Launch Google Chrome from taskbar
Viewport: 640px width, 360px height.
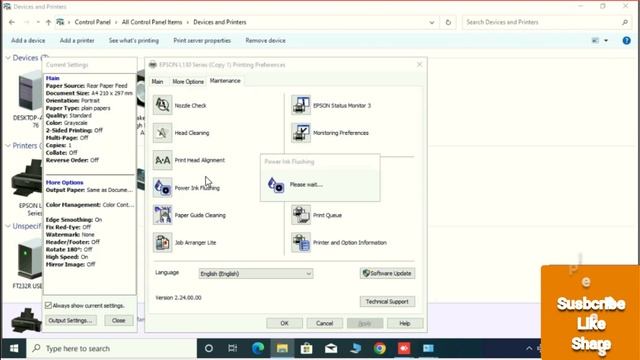(380, 348)
